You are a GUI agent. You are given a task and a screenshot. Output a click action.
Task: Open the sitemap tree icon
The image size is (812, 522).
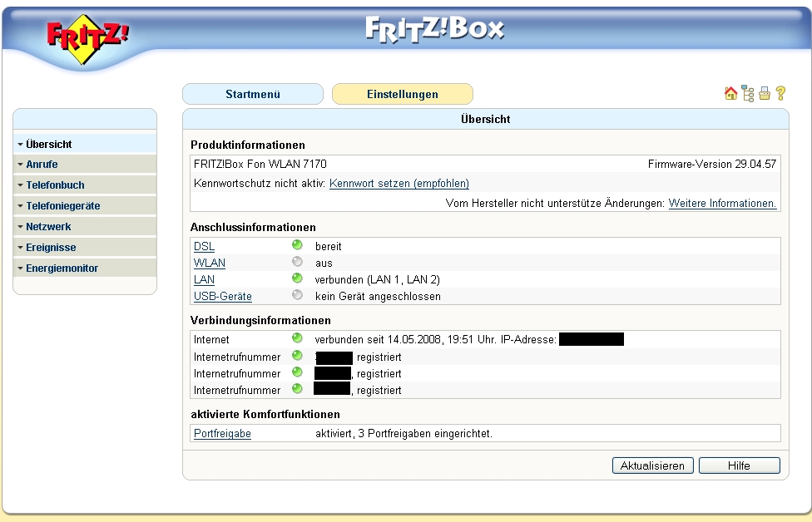(748, 94)
